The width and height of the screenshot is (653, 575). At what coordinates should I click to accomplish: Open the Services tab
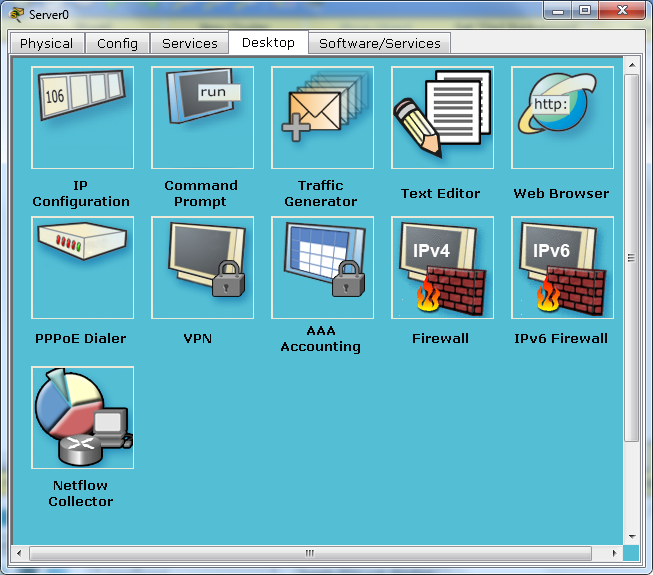189,43
